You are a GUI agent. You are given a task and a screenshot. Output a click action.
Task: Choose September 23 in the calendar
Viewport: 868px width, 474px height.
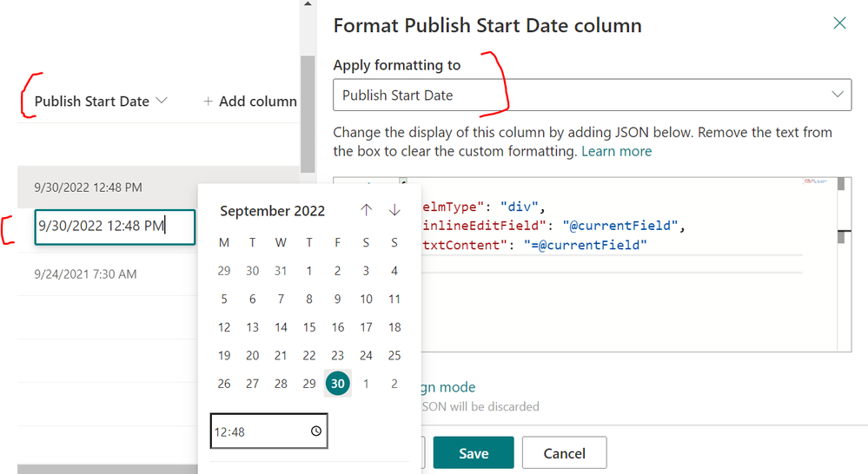[x=338, y=355]
